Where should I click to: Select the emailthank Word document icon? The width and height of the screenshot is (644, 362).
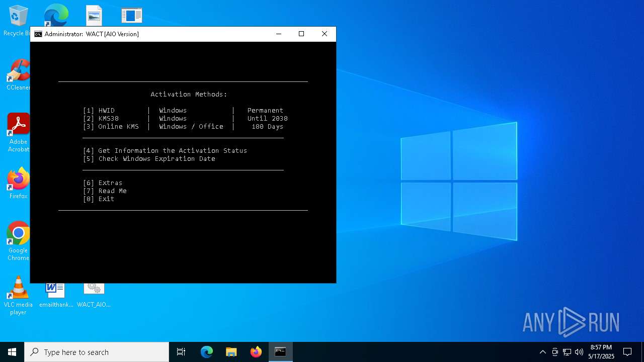point(56,296)
